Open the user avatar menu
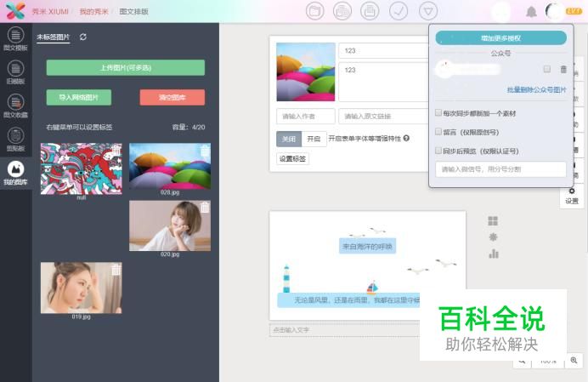This screenshot has height=382, width=588. 554,12
